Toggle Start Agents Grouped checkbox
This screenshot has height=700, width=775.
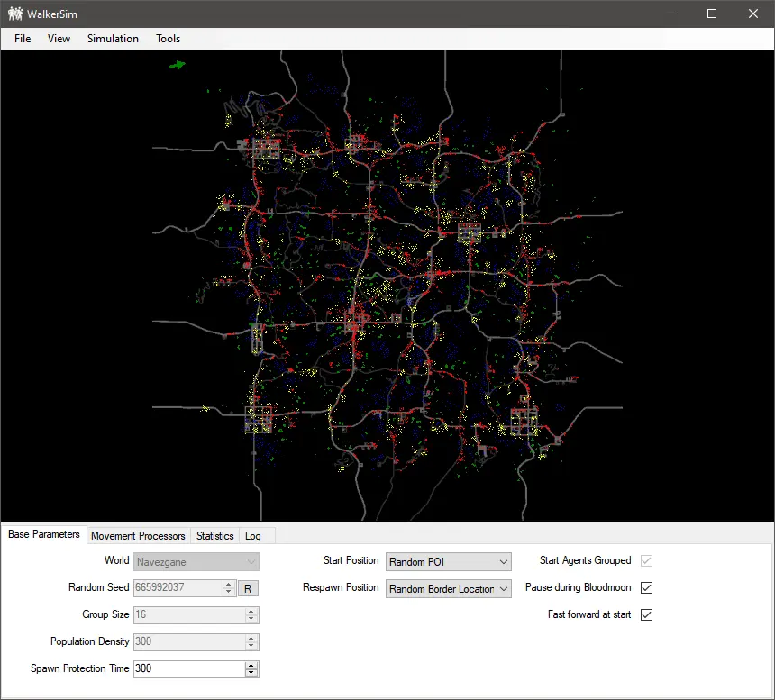[646, 561]
